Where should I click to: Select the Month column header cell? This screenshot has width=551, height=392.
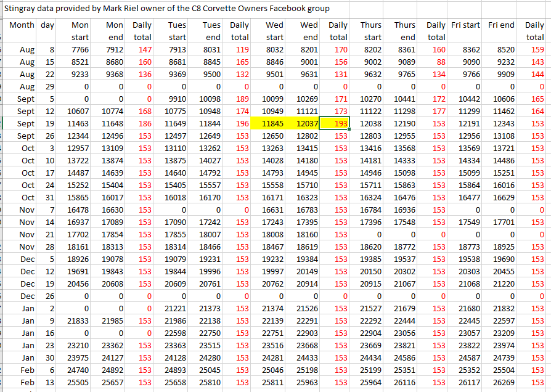click(22, 25)
